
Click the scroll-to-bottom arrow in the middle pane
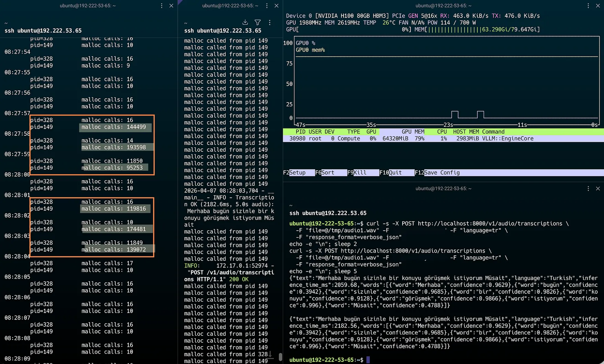[x=270, y=354]
